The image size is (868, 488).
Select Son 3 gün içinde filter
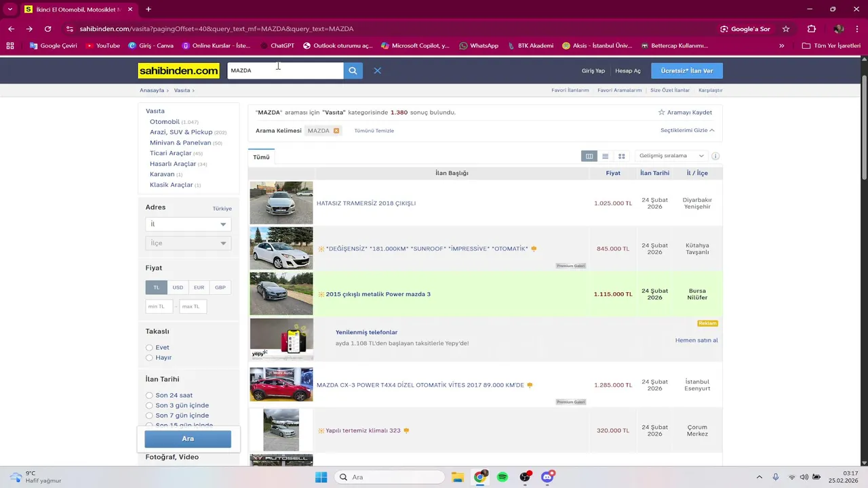pyautogui.click(x=149, y=405)
